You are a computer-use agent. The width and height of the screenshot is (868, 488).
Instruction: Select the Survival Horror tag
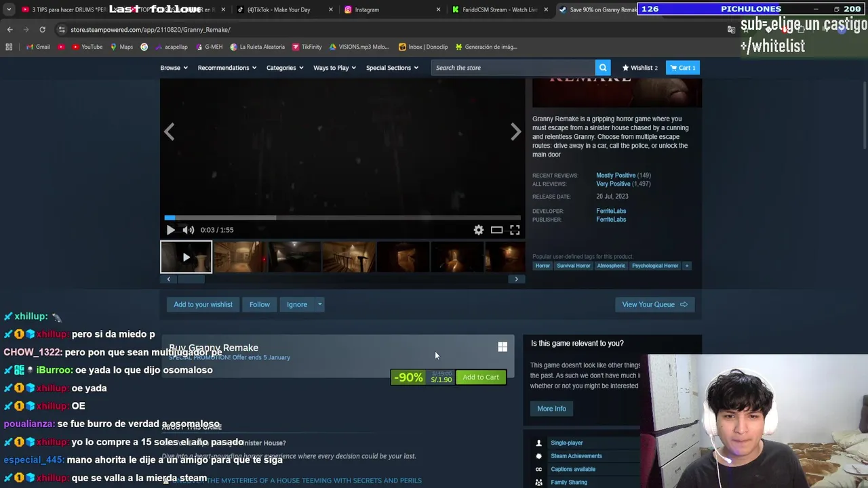tap(574, 266)
